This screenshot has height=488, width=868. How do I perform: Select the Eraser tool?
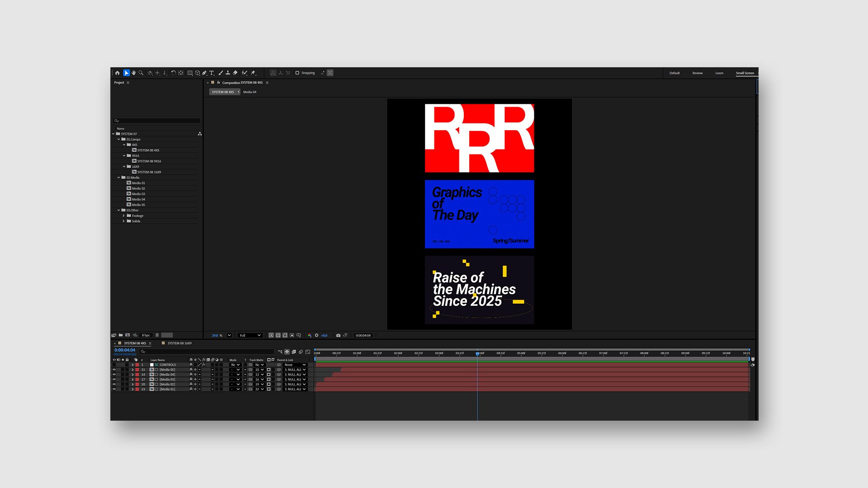point(235,73)
